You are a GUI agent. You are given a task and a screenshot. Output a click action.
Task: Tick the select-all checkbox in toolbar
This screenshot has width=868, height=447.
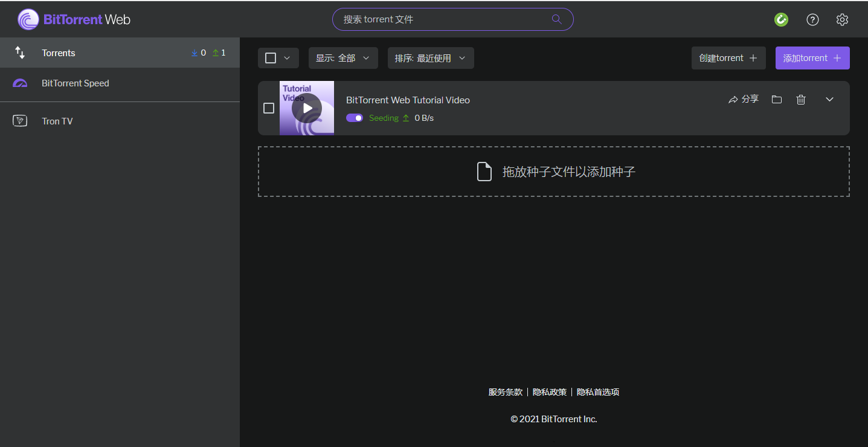click(x=271, y=58)
